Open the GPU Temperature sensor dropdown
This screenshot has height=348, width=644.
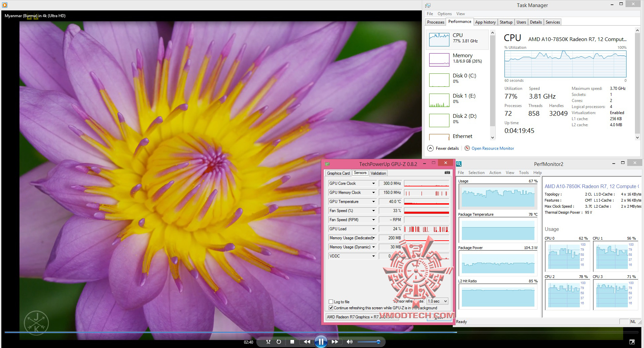[x=373, y=202]
